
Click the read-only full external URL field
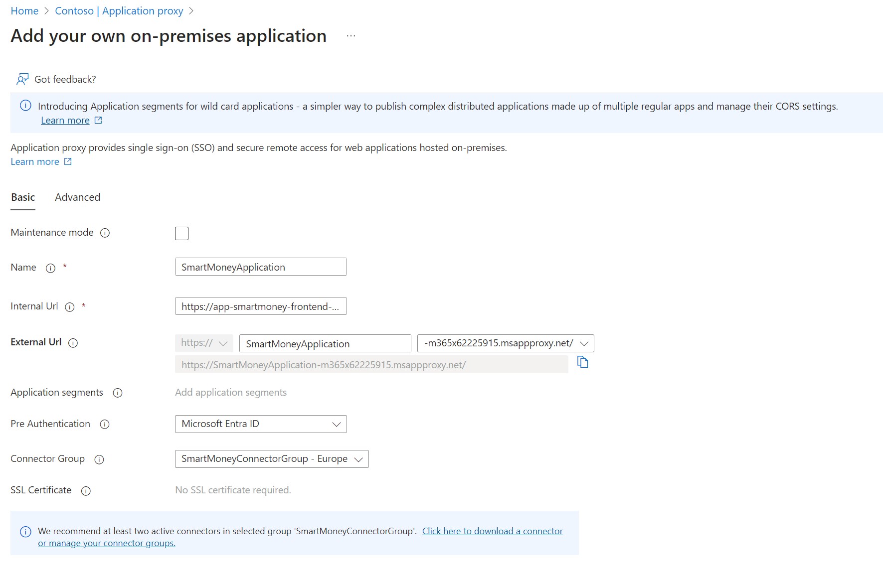(x=371, y=365)
